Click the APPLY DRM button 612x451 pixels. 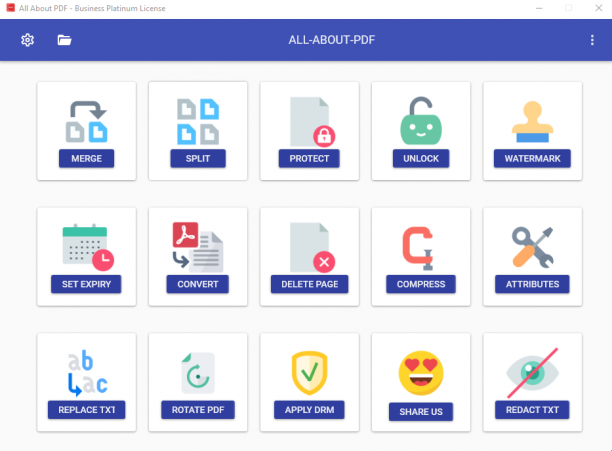(309, 410)
